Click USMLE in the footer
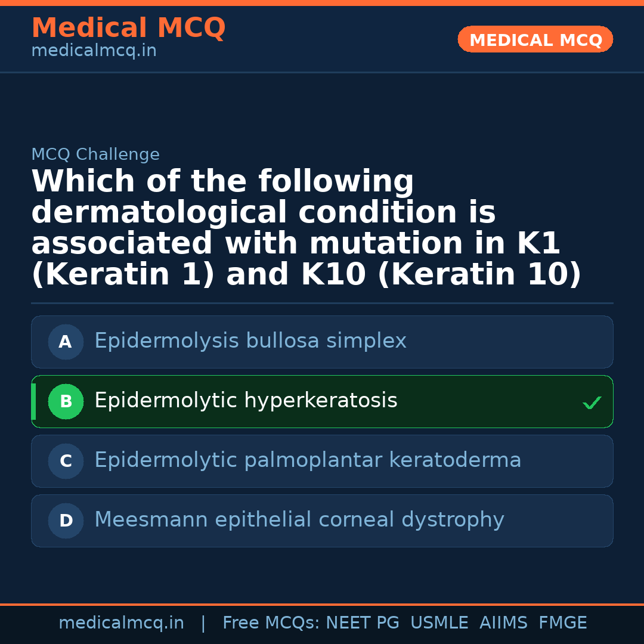 [x=439, y=623]
